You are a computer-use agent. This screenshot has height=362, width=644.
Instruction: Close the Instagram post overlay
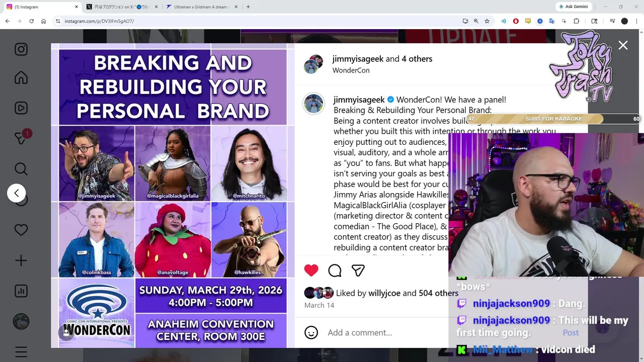[623, 45]
